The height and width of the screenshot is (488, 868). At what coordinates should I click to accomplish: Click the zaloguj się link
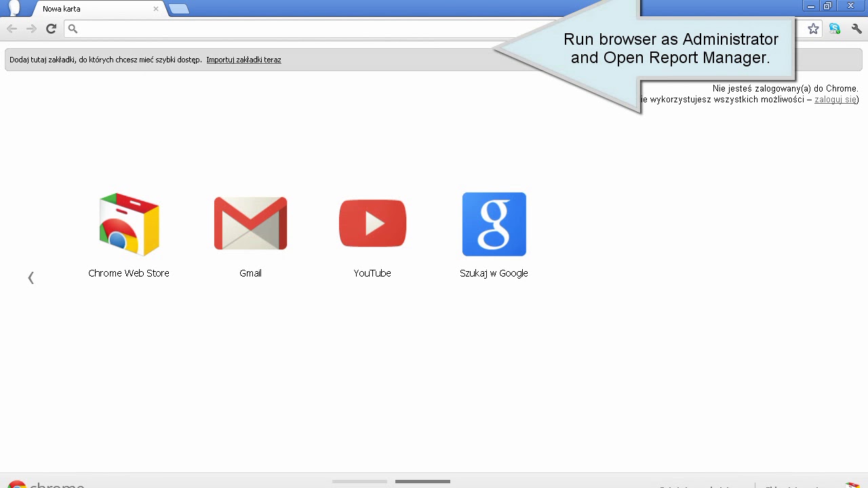835,100
